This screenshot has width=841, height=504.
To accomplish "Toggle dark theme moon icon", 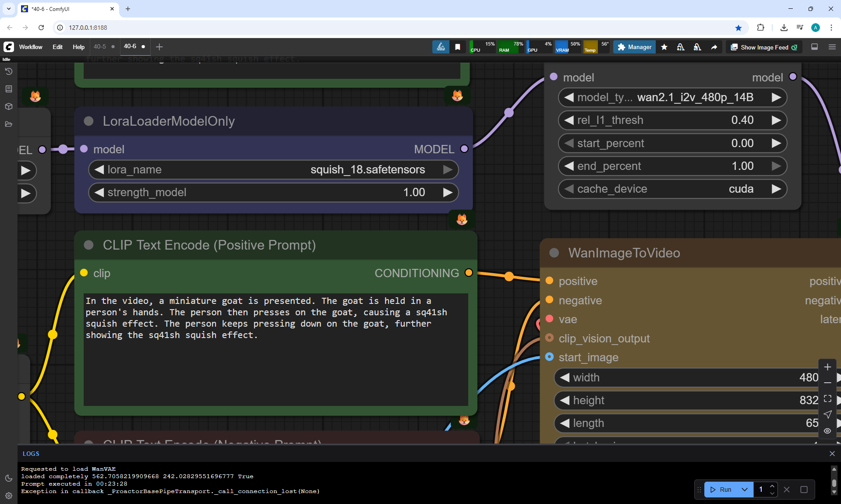I will [9, 478].
